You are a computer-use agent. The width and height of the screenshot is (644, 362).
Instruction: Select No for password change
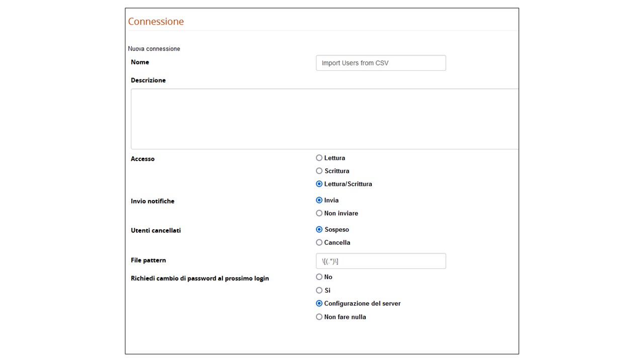pyautogui.click(x=319, y=277)
